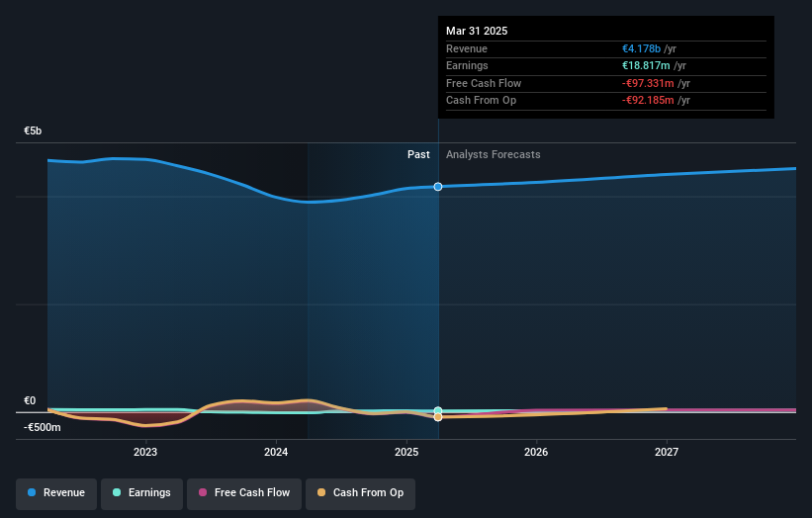Click the teal Earnings data point marker
This screenshot has height=518, width=812.
[438, 411]
